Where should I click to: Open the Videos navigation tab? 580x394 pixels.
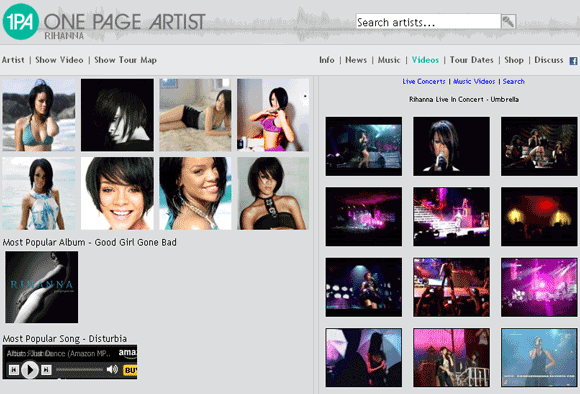pyautogui.click(x=425, y=60)
